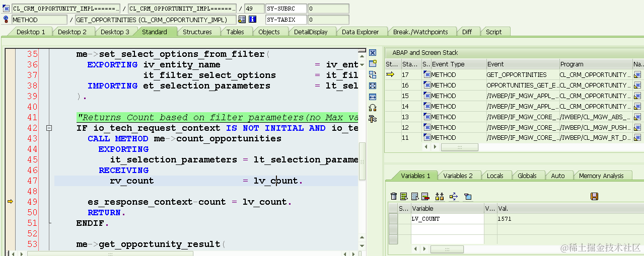Image resolution: width=644 pixels, height=256 pixels.
Task: Click the maximize horizontally icon
Action: tap(373, 97)
